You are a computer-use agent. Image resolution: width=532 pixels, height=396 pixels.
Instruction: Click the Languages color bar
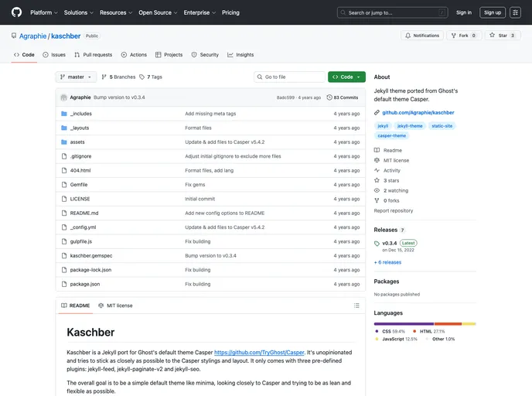tap(425, 324)
